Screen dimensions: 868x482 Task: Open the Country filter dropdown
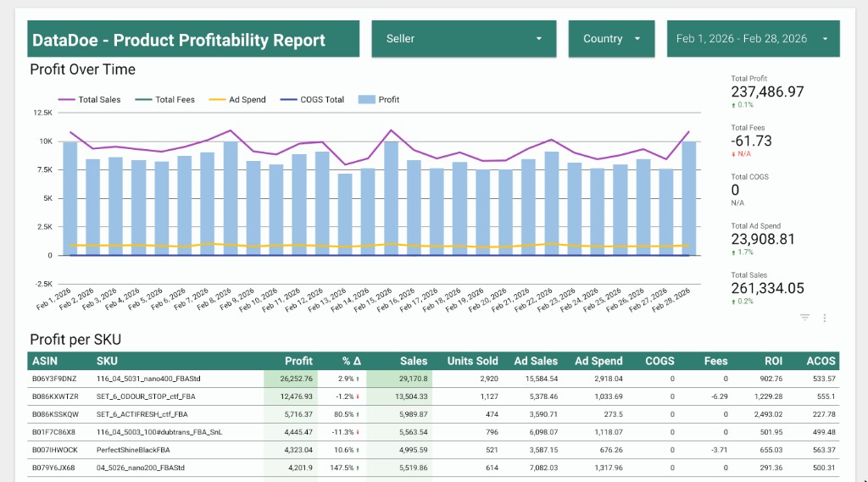(611, 39)
